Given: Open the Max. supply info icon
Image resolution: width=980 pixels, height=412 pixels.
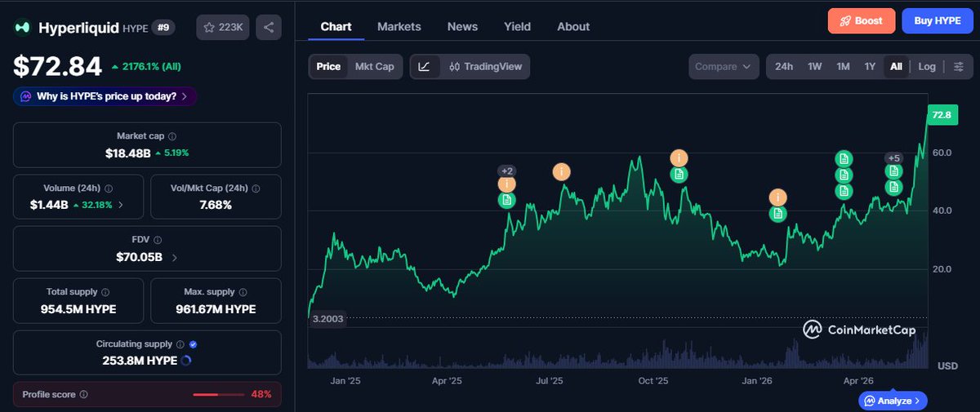Looking at the screenshot, I should coord(243,292).
